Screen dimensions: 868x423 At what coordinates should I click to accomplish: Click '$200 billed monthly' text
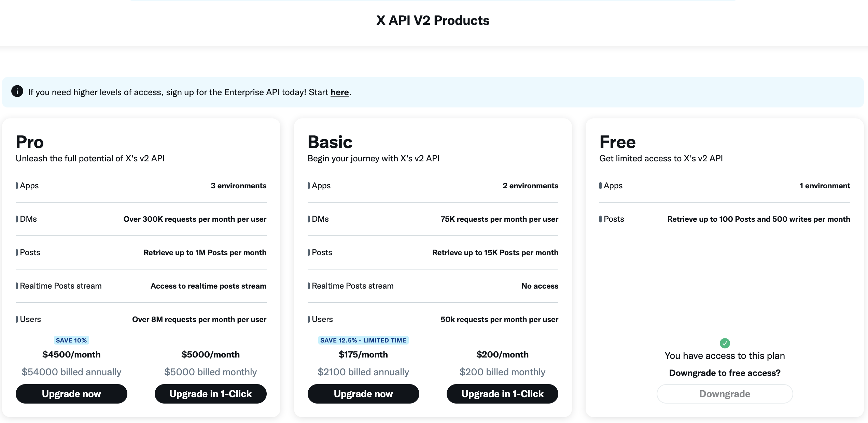pos(502,372)
